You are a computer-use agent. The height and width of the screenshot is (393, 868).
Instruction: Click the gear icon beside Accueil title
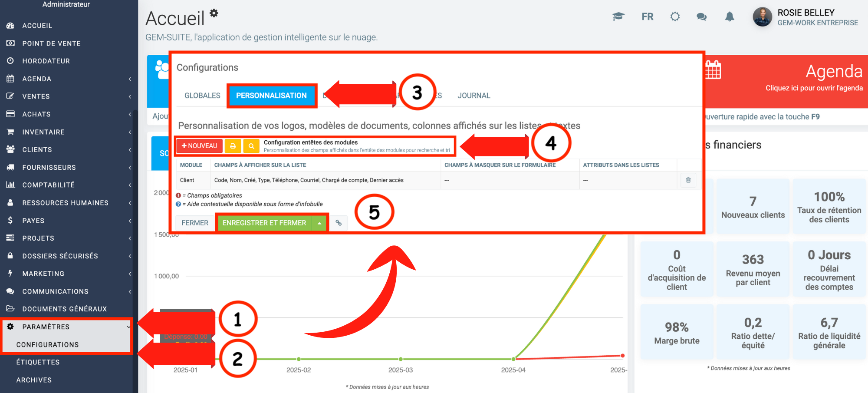(214, 13)
